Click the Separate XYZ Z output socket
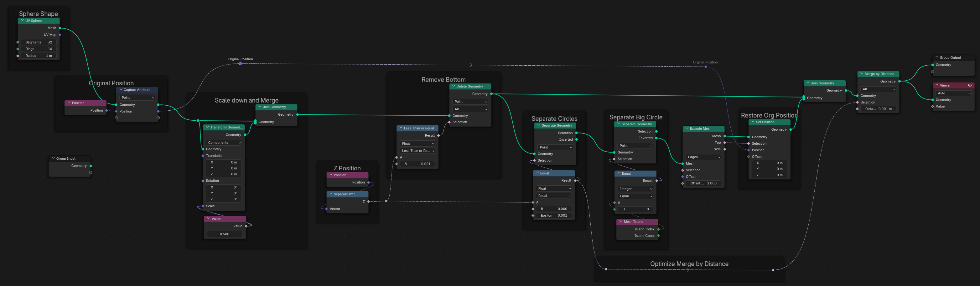The image size is (980, 286). (369, 202)
